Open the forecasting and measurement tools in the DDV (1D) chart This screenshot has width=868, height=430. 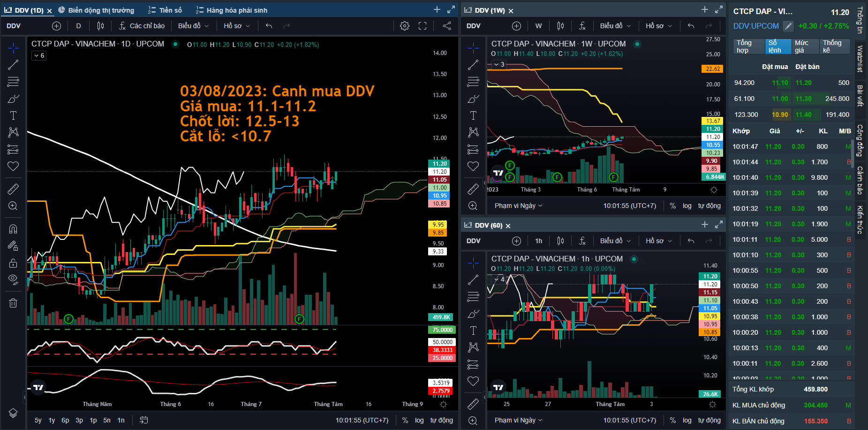pos(13,149)
